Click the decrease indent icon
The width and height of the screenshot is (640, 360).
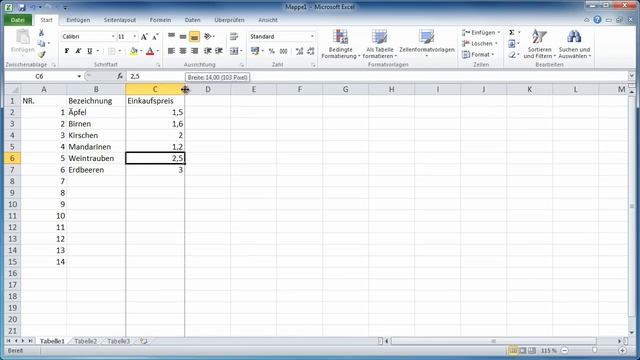207,51
